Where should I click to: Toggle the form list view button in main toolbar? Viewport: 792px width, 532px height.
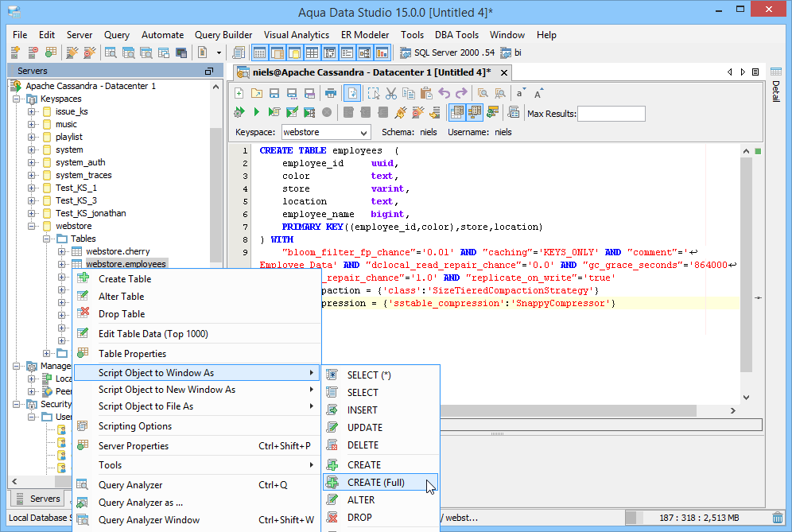point(347,52)
